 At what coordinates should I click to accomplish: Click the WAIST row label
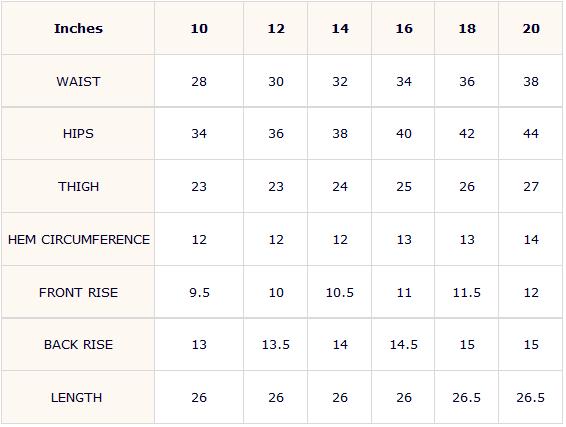pyautogui.click(x=78, y=82)
